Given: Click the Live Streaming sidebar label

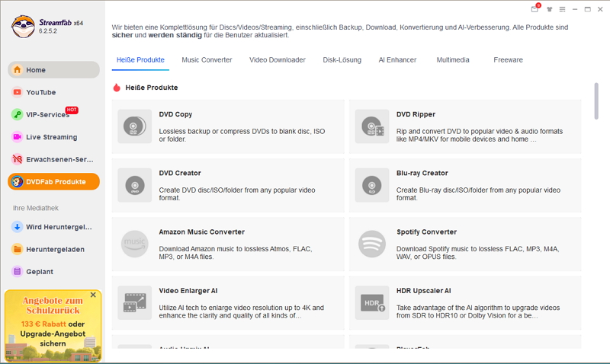Looking at the screenshot, I should (52, 137).
